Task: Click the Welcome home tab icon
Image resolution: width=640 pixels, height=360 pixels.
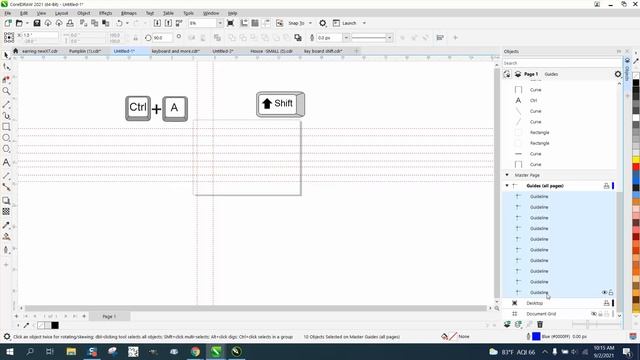Action: 16,51
